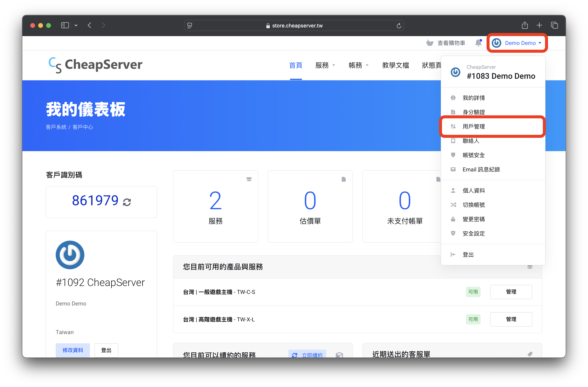Click the blue 修改資料 button
This screenshot has width=588, height=387.
pyautogui.click(x=73, y=350)
